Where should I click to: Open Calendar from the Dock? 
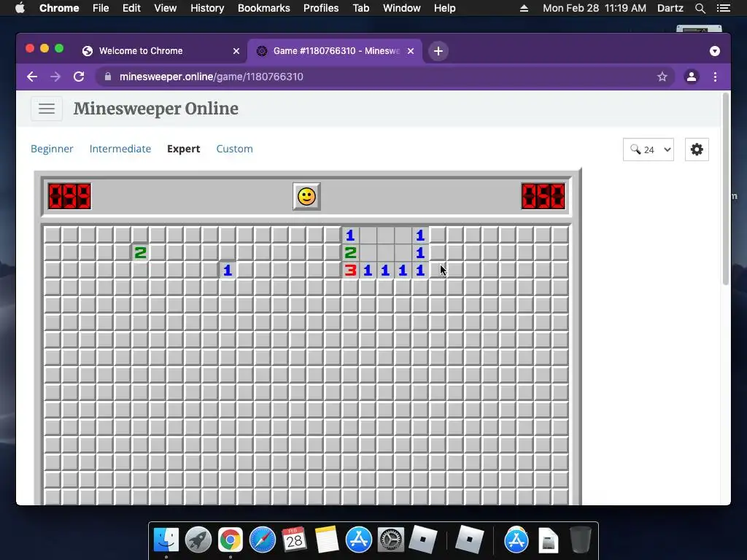(294, 540)
